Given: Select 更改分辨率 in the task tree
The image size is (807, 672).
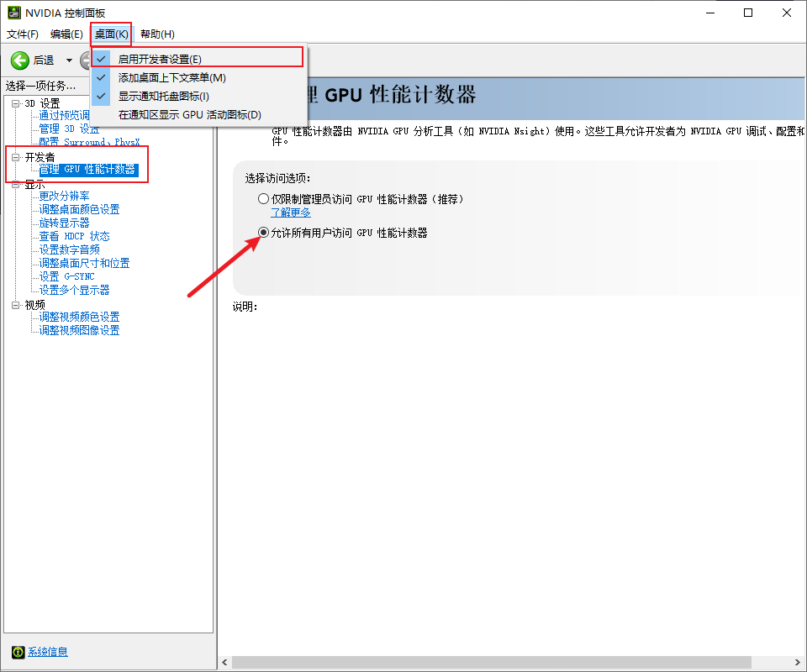Looking at the screenshot, I should [x=64, y=196].
